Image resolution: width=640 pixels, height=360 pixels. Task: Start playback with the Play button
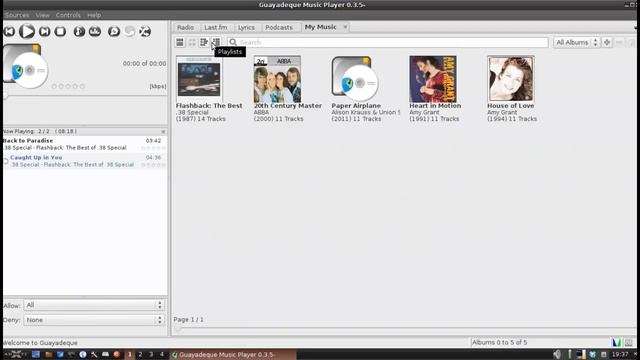[x=27, y=31]
